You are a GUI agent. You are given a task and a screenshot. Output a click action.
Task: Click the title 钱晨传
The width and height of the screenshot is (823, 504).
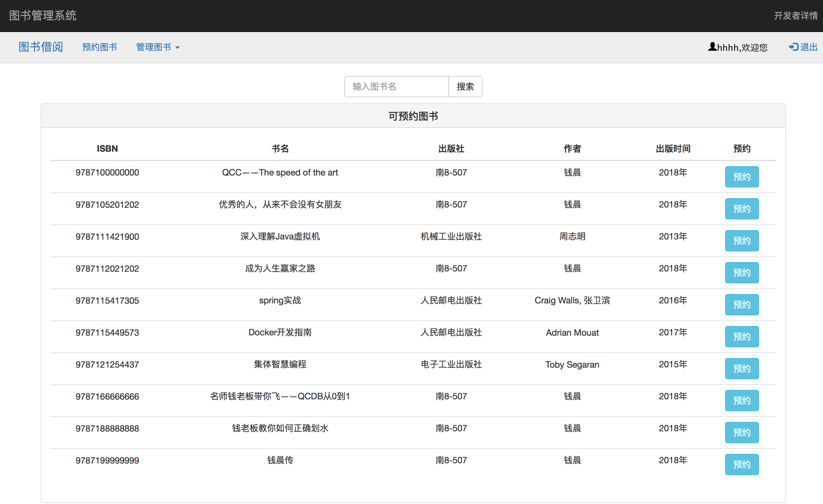280,460
